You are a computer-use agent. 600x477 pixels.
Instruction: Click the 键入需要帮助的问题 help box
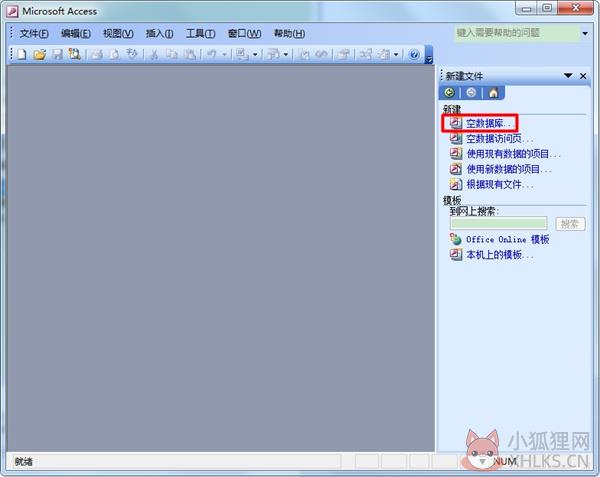pyautogui.click(x=517, y=33)
